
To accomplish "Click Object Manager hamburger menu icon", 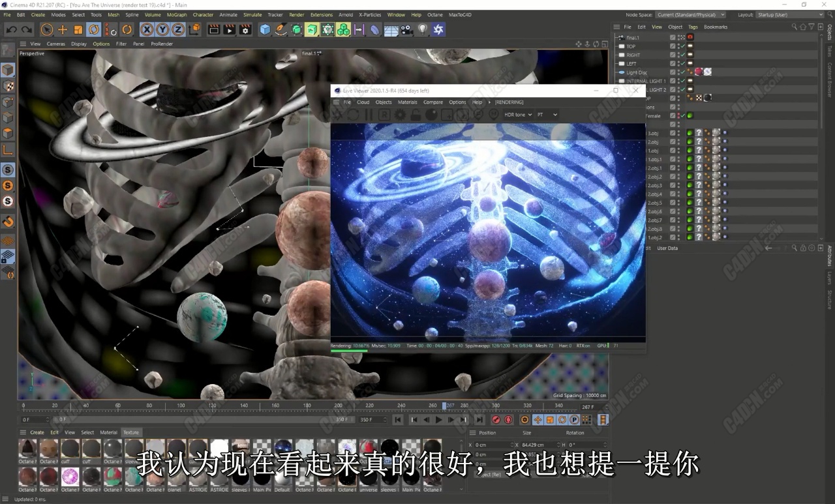I will 617,27.
